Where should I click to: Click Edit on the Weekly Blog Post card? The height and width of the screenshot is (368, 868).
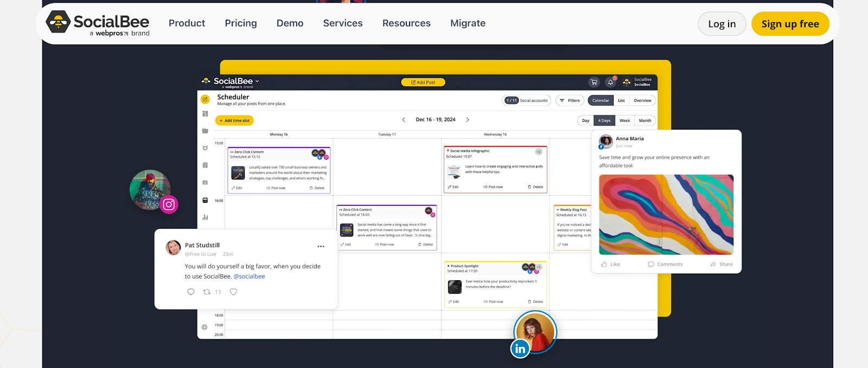pos(563,244)
